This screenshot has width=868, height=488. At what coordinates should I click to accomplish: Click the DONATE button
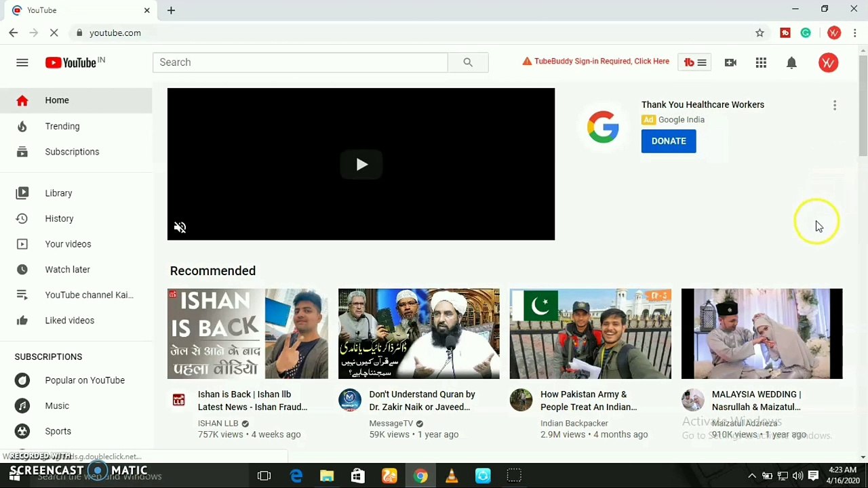[x=669, y=141]
